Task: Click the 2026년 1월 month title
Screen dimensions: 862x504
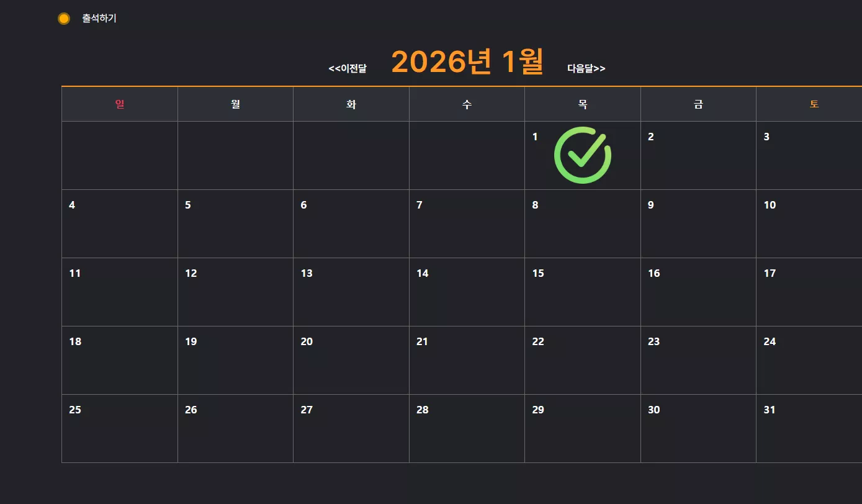Action: pos(467,61)
